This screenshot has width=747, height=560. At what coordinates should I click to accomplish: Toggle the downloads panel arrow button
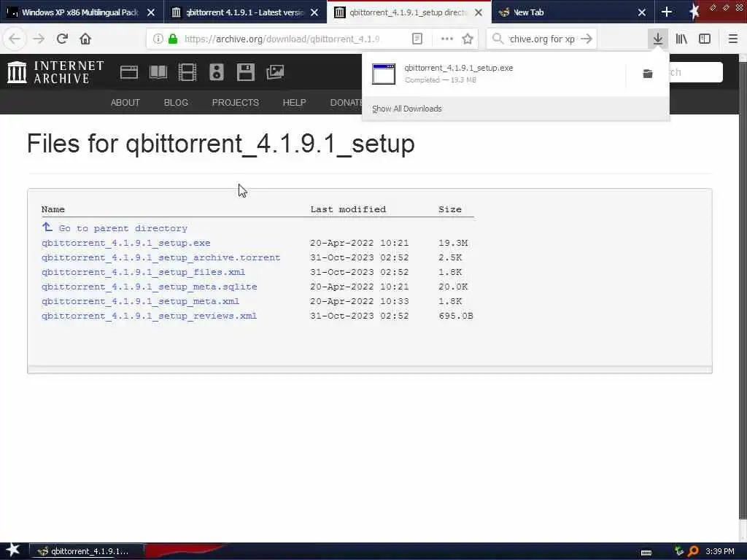(658, 39)
